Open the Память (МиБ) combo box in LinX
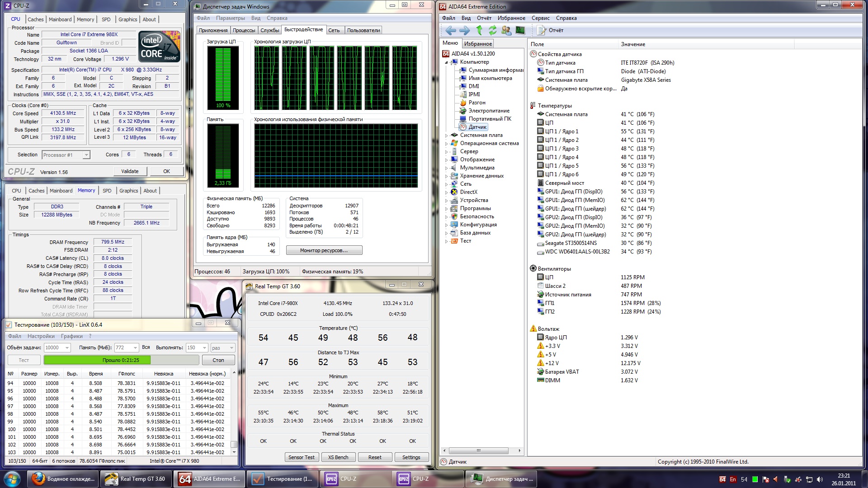Image resolution: width=868 pixels, height=488 pixels. (126, 347)
